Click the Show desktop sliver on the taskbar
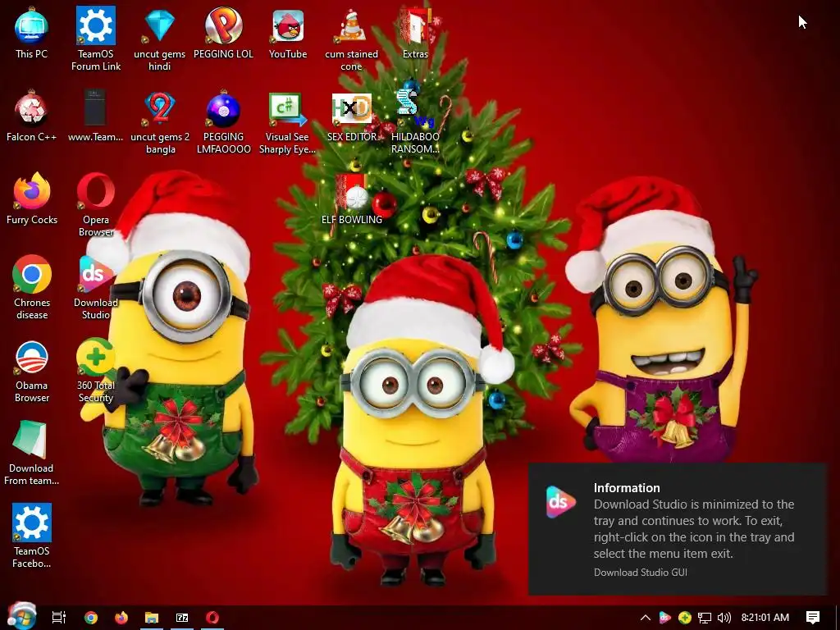Image resolution: width=840 pixels, height=630 pixels. click(x=838, y=618)
